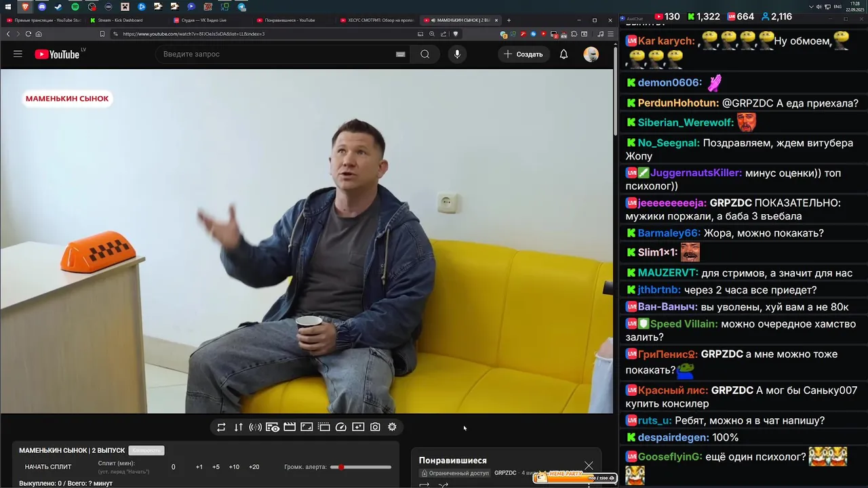Click the YouTube search magnifier button
This screenshot has width=868, height=488.
click(x=425, y=54)
